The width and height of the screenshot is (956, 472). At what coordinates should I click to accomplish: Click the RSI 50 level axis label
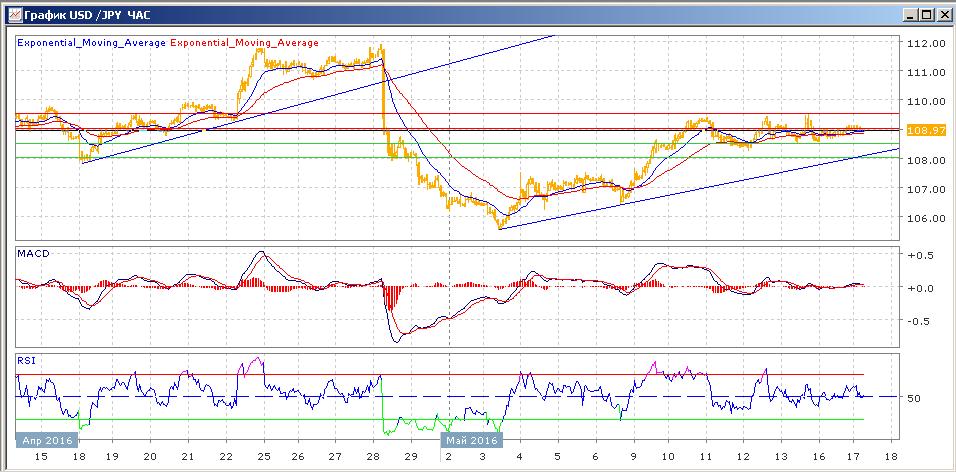click(x=914, y=398)
